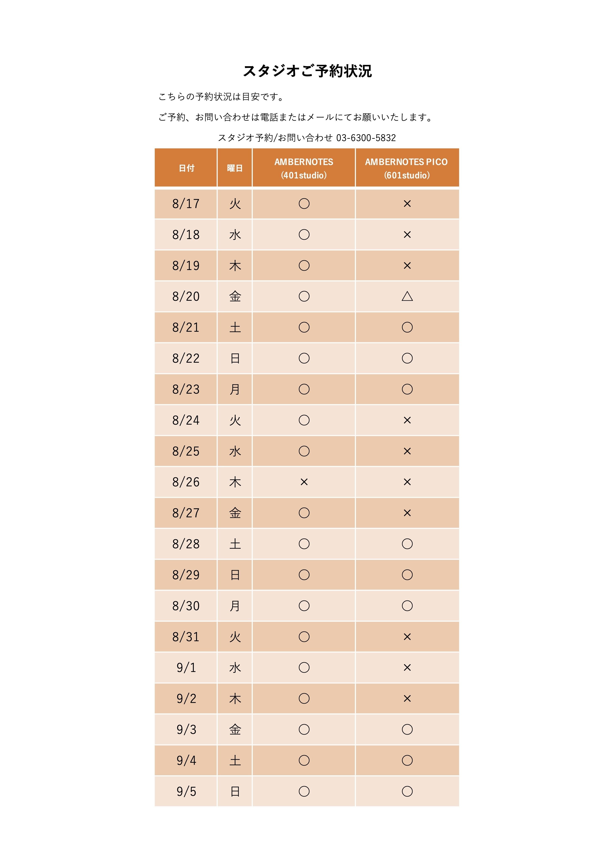Image resolution: width=614 pixels, height=868 pixels.
Task: Click the AMBERNOTES (401studio) column header
Action: (304, 168)
